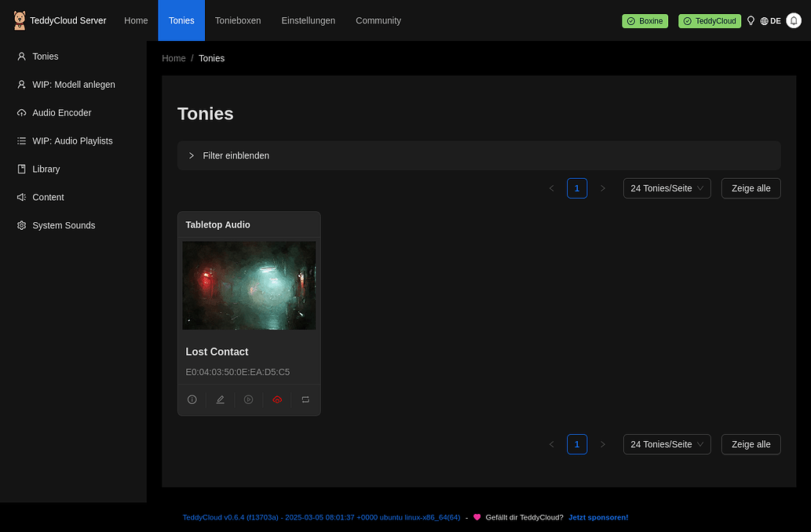This screenshot has height=532, width=811.
Task: Play the Lost Contact audio
Action: click(x=248, y=399)
